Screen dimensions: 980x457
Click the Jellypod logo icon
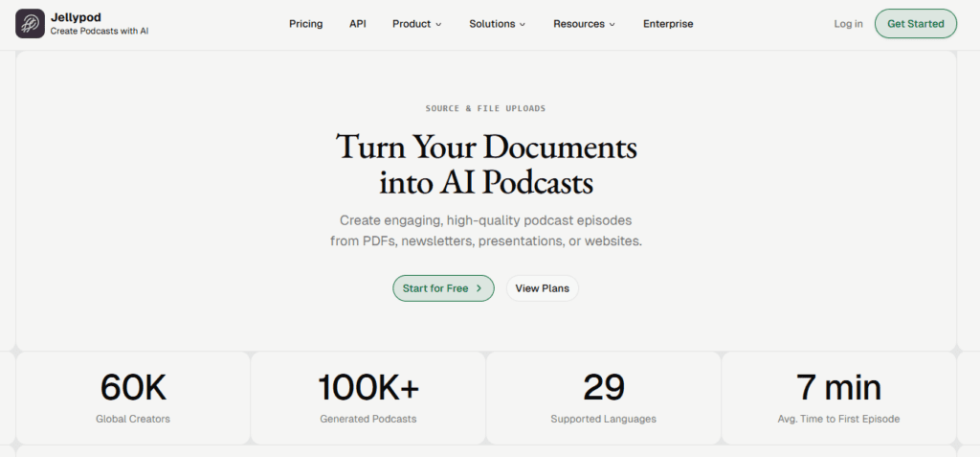point(30,24)
